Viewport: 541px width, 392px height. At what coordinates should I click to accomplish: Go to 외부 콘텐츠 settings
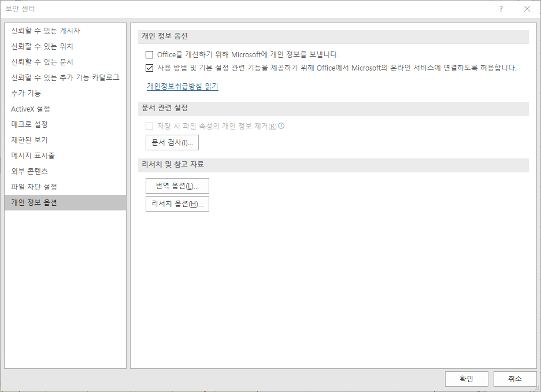(65, 171)
